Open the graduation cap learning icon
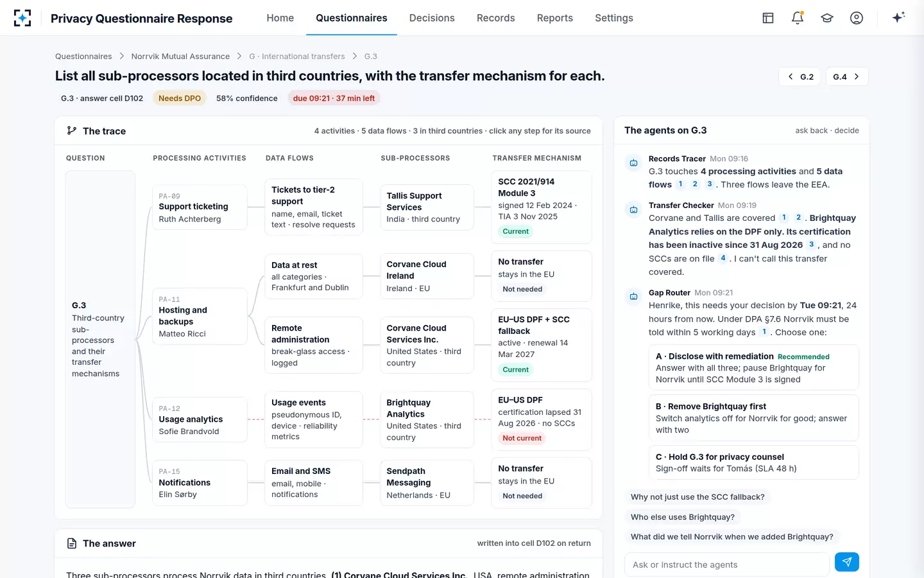The width and height of the screenshot is (924, 578). click(827, 18)
